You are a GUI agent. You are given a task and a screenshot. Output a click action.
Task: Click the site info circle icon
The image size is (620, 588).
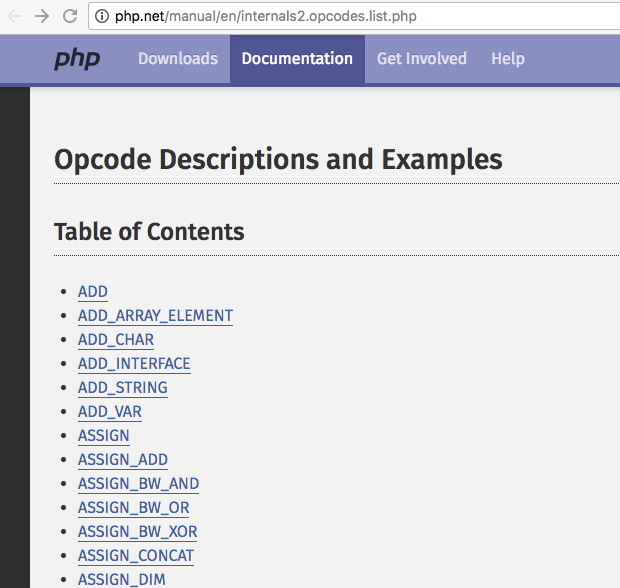[103, 16]
